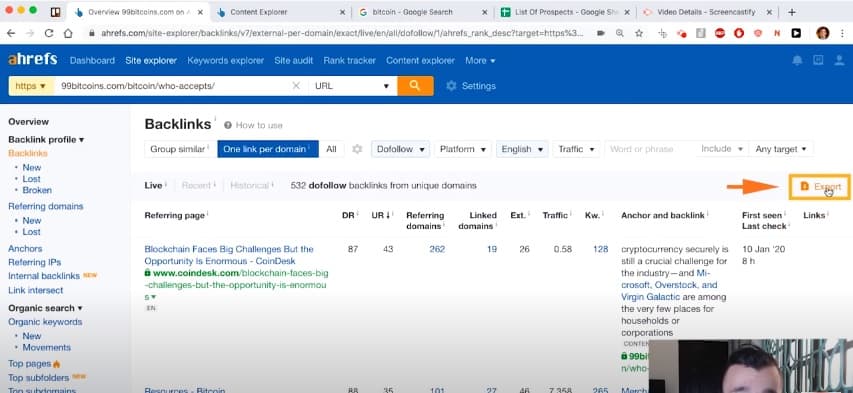Bookmark the page with the star icon

(x=639, y=33)
